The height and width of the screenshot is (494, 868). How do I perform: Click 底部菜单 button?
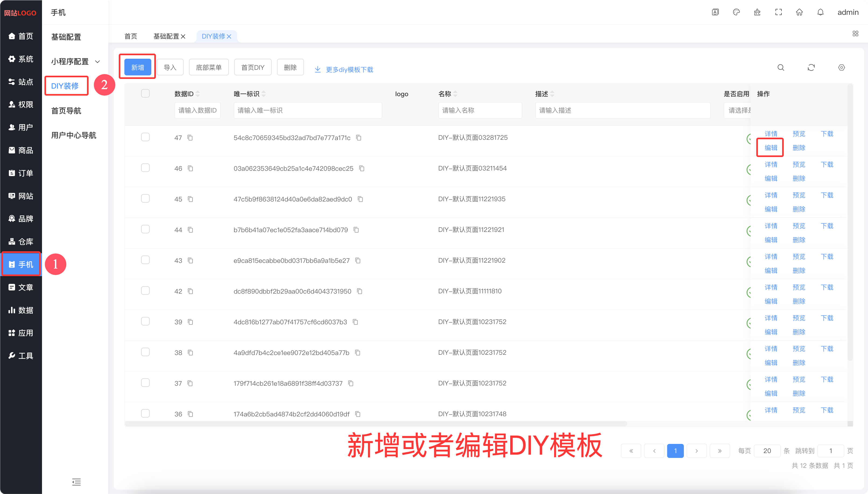click(x=209, y=68)
